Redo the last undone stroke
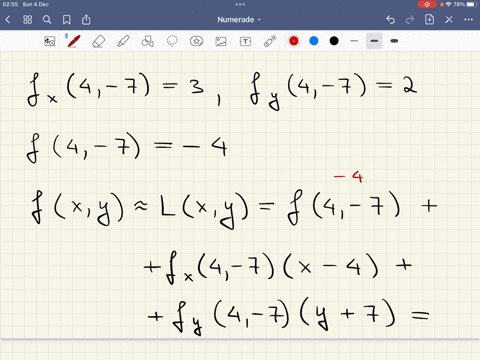The width and height of the screenshot is (480, 360). tap(410, 20)
